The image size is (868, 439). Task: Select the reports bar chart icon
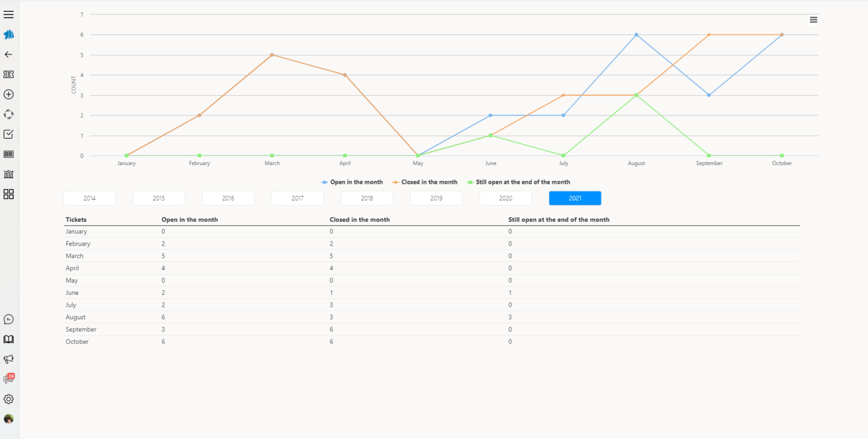pyautogui.click(x=8, y=174)
